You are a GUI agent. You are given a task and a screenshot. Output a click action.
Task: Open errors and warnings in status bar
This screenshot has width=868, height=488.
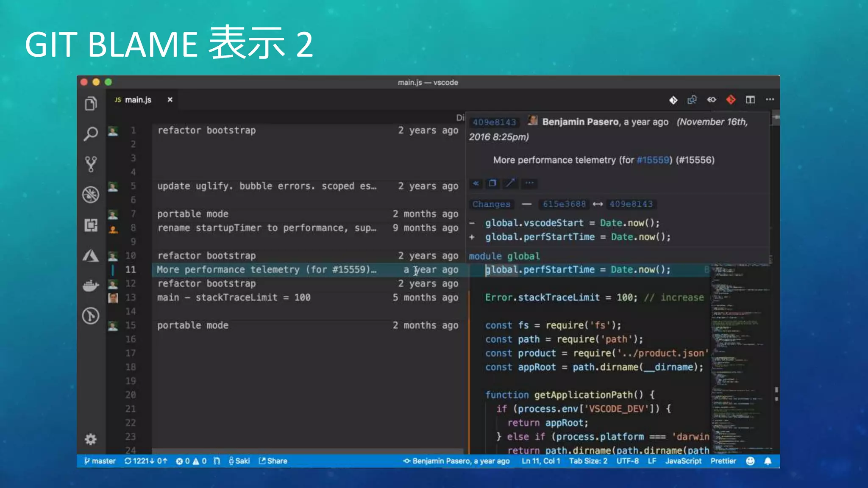pyautogui.click(x=191, y=461)
